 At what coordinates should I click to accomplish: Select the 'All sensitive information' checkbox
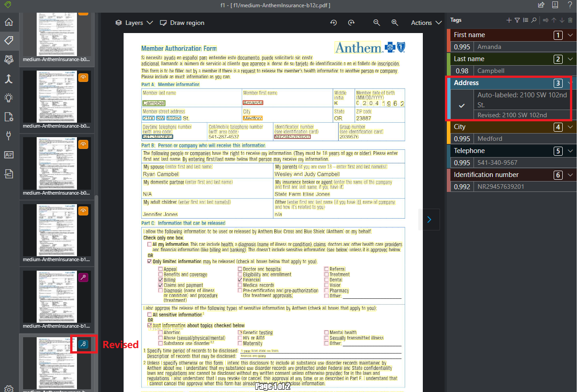pyautogui.click(x=149, y=315)
